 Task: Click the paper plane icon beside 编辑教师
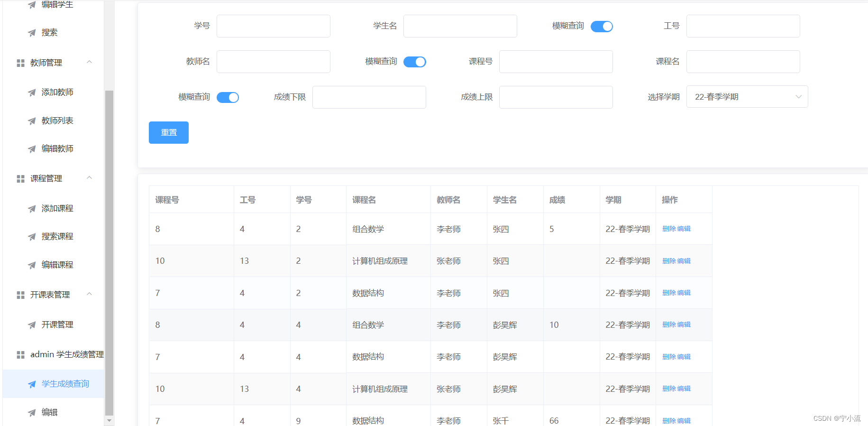[32, 149]
